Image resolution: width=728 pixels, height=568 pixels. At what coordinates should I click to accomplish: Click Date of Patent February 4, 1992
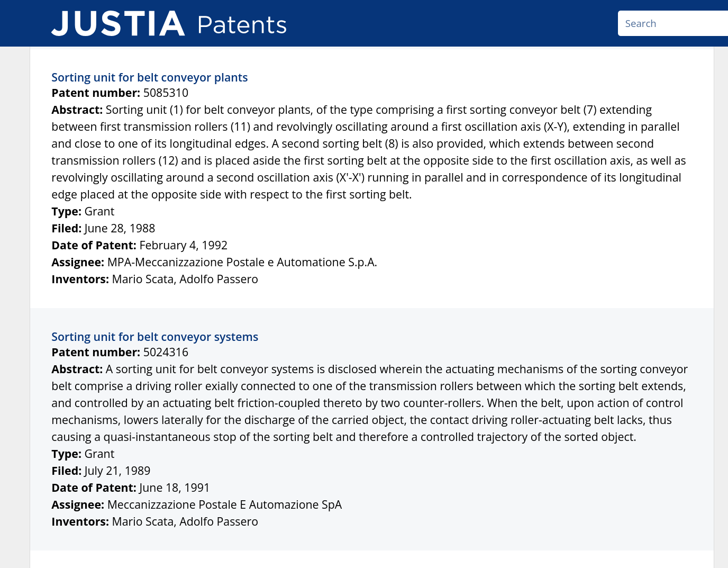183,245
